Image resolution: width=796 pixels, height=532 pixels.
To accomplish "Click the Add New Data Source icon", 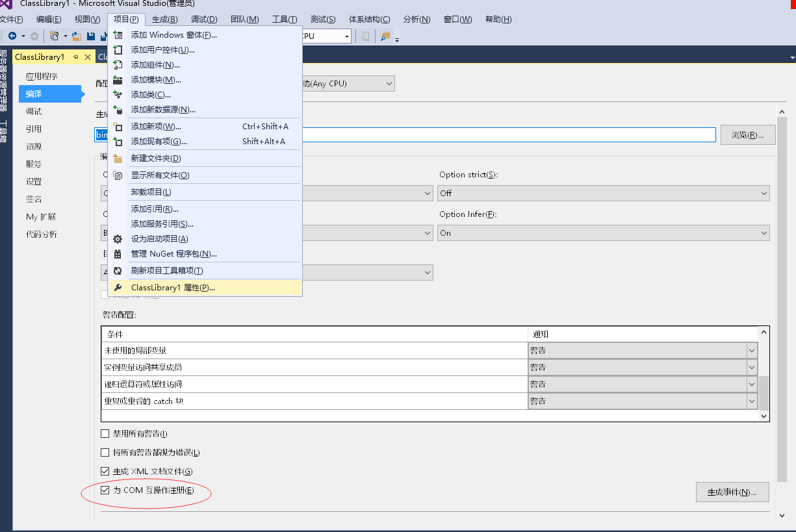I will 118,109.
